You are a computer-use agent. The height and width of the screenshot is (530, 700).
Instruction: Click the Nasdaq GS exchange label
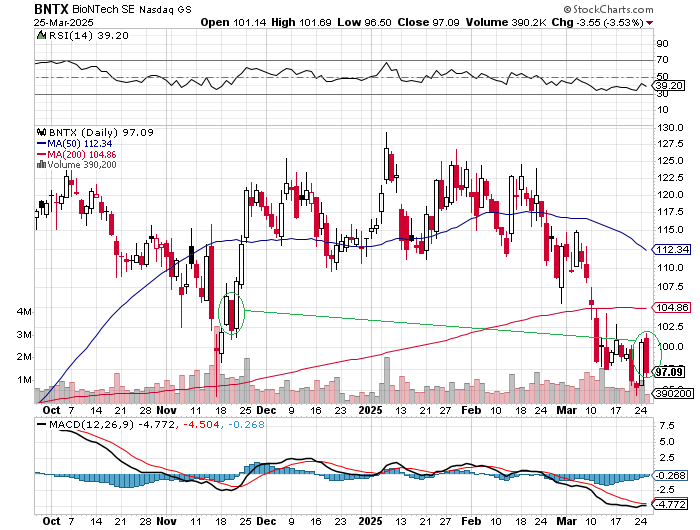click(165, 9)
